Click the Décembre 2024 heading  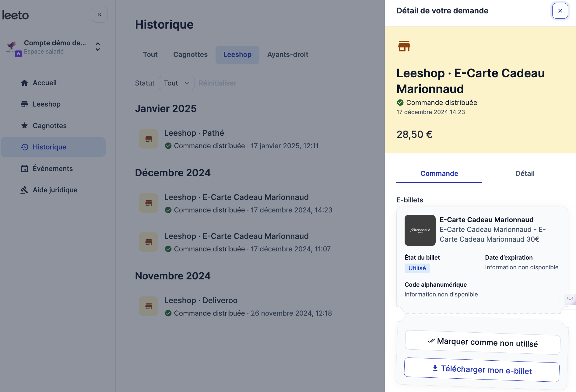click(173, 173)
